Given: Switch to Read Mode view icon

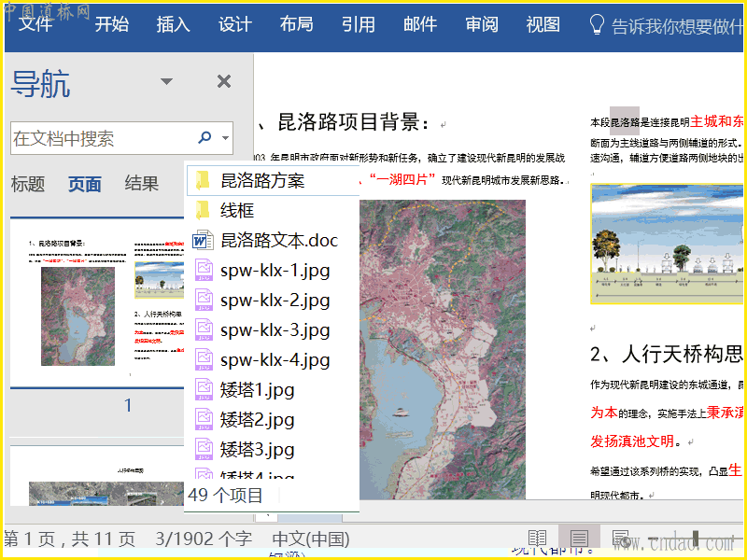Looking at the screenshot, I should coord(537,539).
